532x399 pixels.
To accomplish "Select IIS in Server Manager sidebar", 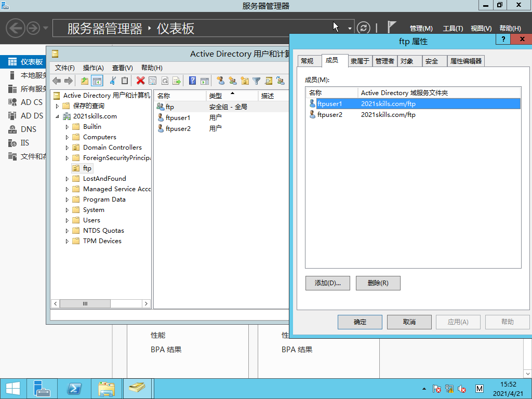I will coord(23,143).
